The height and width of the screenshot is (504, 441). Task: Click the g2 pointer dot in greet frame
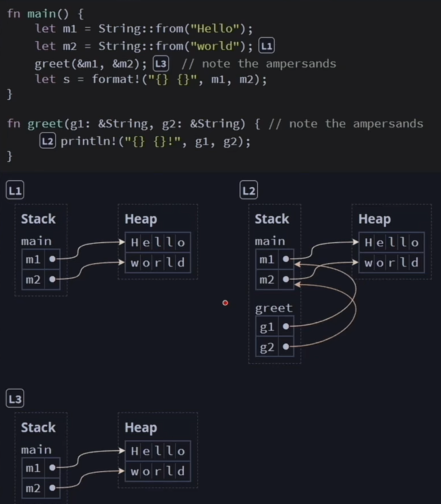[x=286, y=347]
